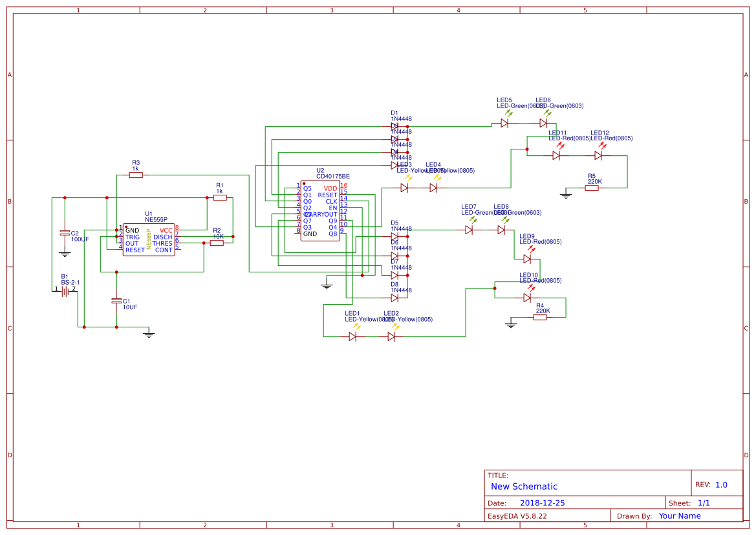756x535 pixels.
Task: Select the date 2018-12-25 field
Action: (544, 502)
